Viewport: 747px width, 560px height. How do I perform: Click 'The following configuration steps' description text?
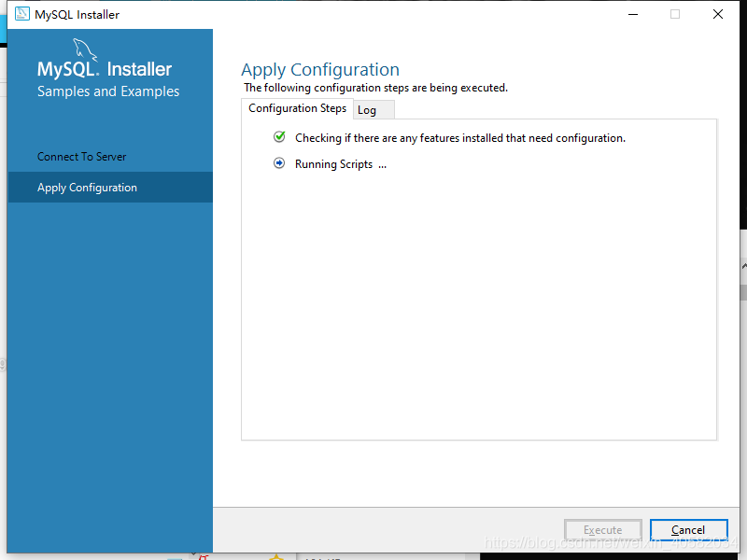point(376,88)
